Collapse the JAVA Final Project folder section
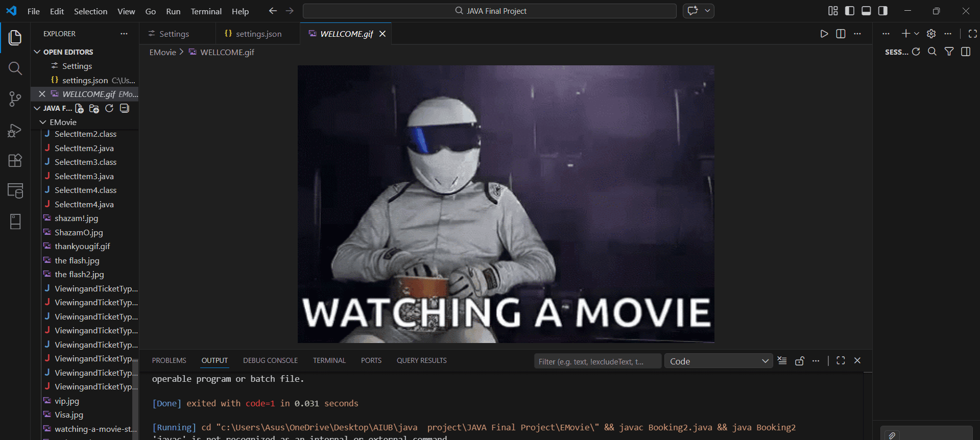This screenshot has width=980, height=440. point(53,108)
